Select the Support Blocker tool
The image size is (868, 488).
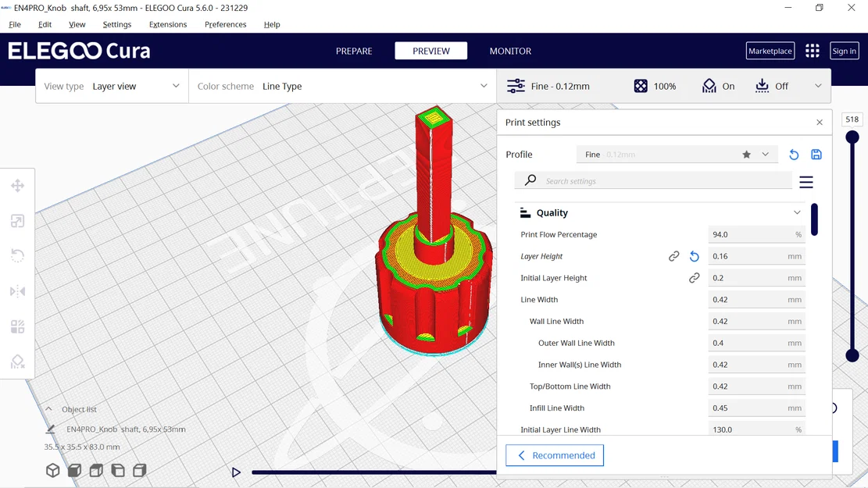pyautogui.click(x=18, y=362)
